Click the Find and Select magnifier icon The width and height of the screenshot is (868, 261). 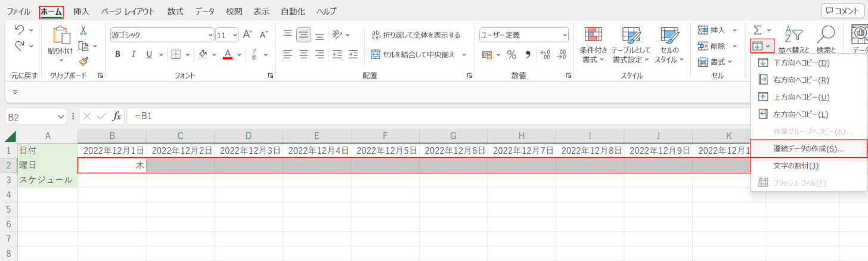(826, 34)
